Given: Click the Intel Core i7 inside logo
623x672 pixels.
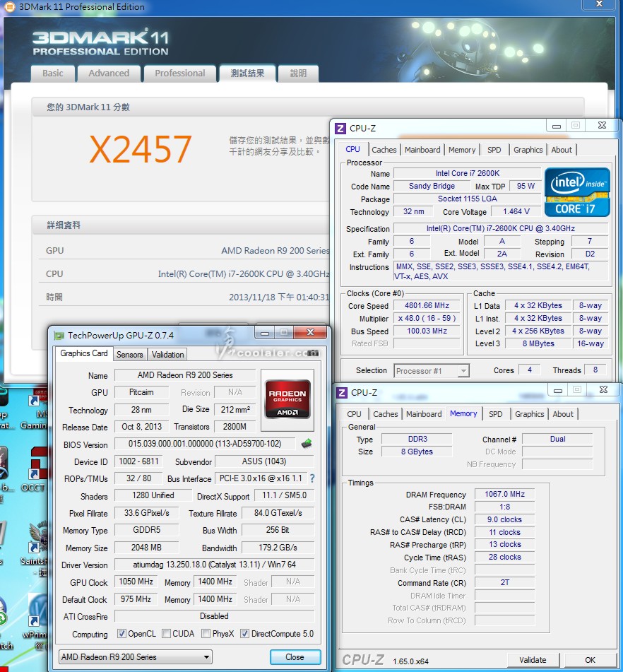Looking at the screenshot, I should (x=577, y=192).
